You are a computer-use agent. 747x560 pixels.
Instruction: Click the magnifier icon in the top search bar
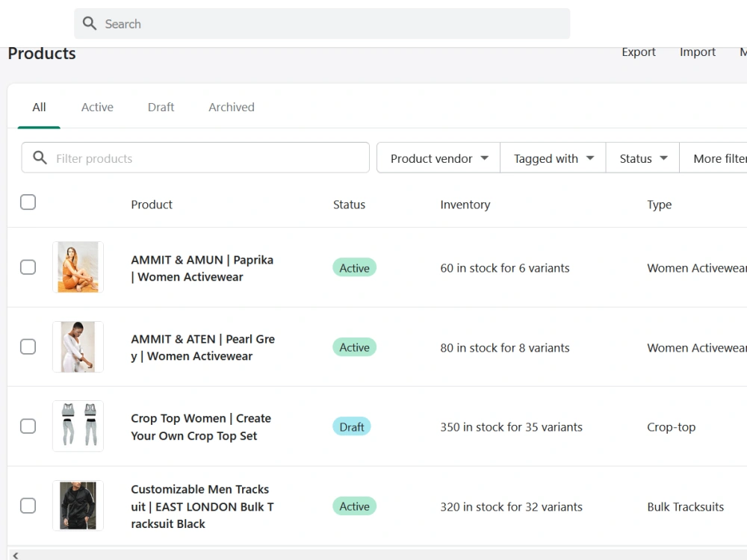89,23
